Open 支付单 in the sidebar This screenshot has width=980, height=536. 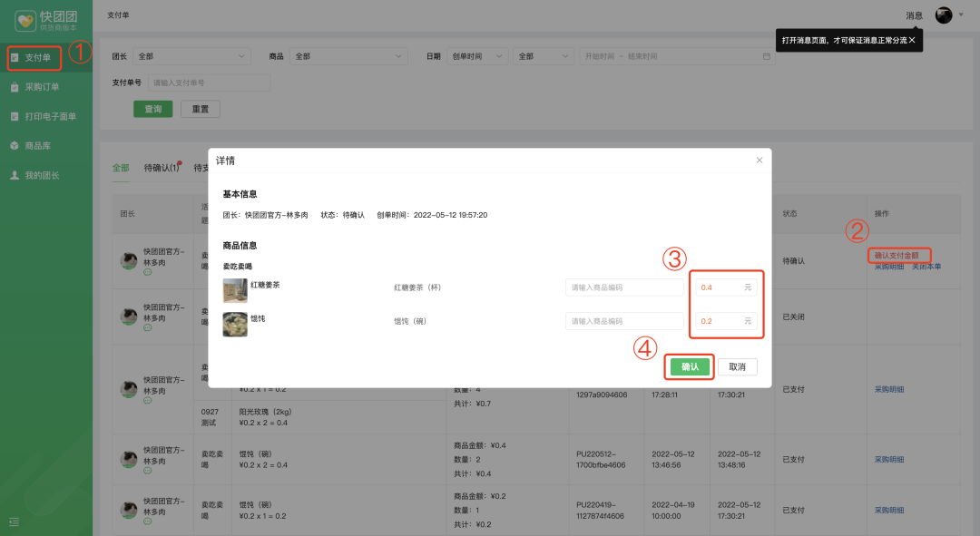click(37, 58)
